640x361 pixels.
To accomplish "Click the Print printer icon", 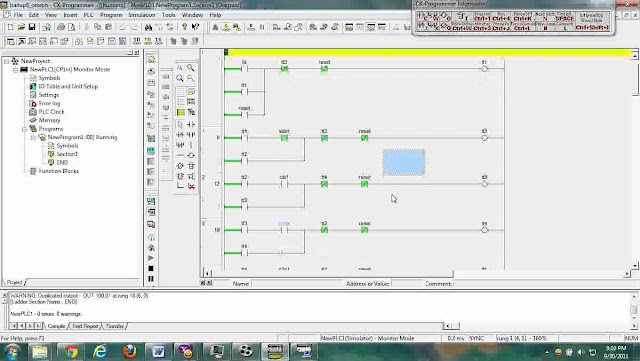I will (61, 27).
